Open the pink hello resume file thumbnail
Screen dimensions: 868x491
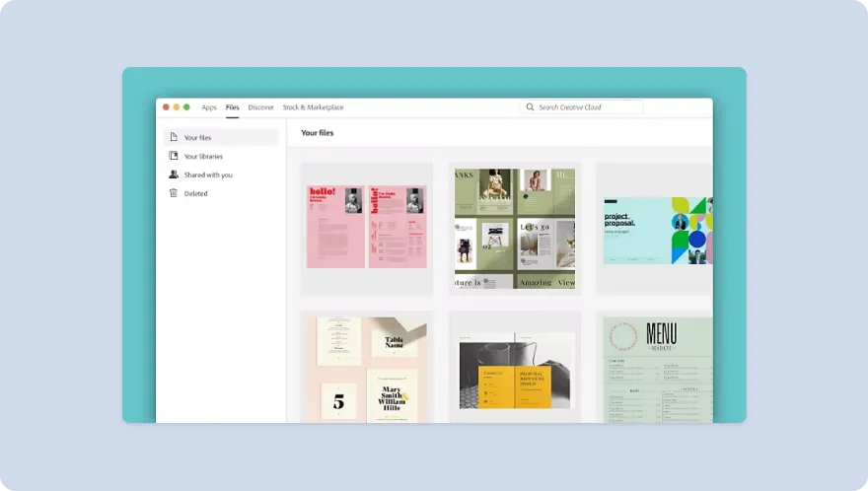[367, 229]
